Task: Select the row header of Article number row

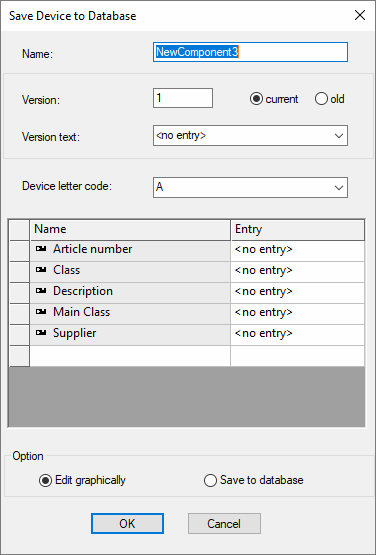Action: tap(19, 251)
